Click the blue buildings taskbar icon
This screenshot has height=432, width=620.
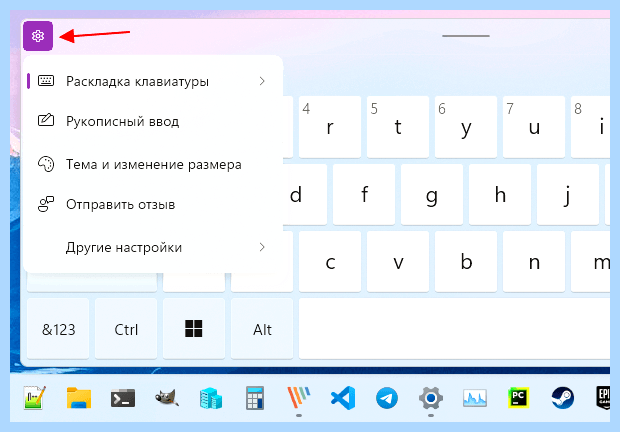[211, 398]
